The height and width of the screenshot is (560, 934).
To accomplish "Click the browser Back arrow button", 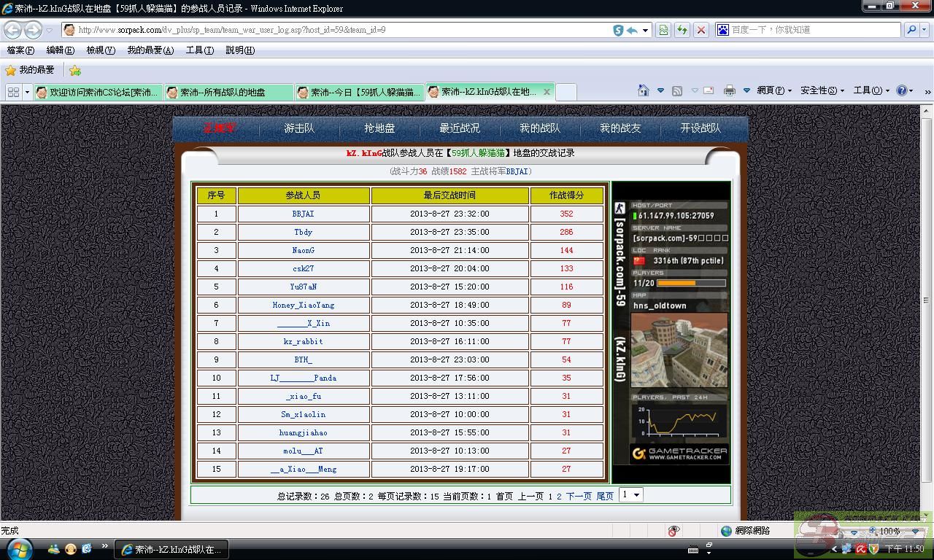I will coord(13,30).
